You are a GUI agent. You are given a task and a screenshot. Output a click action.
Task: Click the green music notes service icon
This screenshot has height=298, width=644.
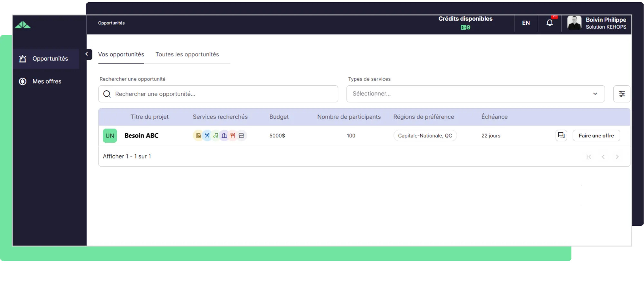coord(216,136)
